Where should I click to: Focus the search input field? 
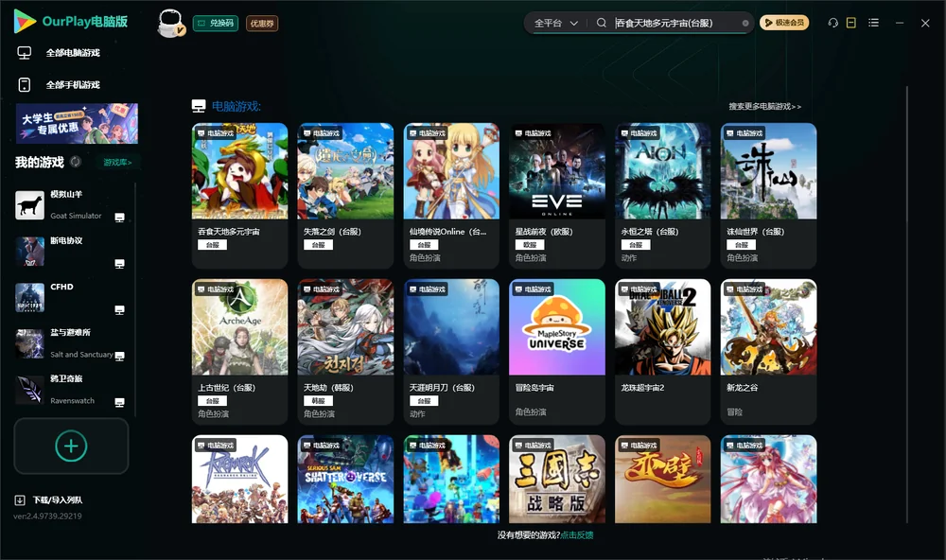(677, 23)
